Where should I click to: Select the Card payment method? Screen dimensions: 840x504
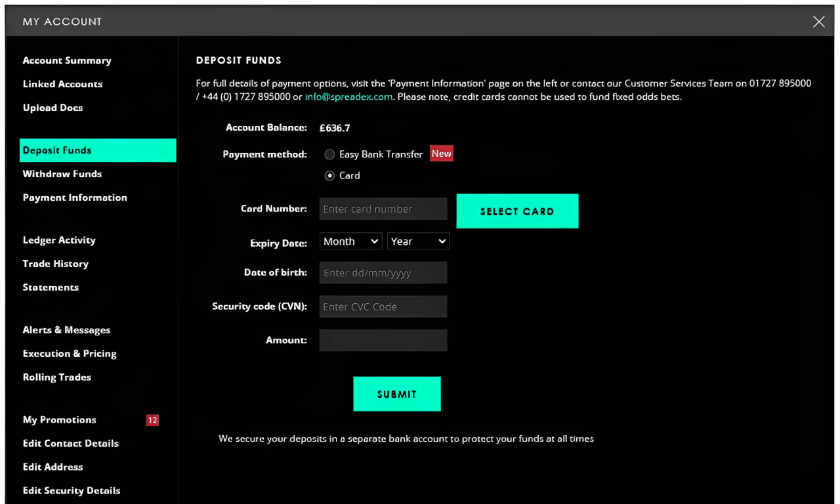330,176
